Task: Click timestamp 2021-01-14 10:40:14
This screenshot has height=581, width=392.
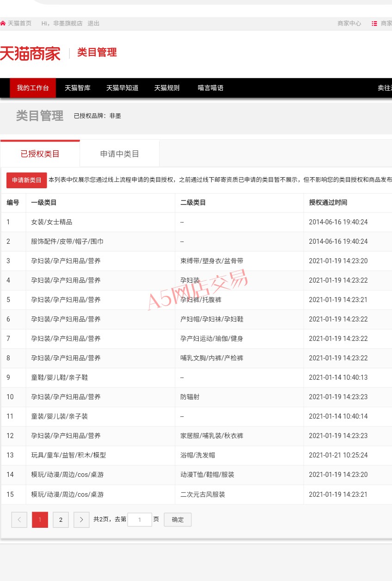Action: [338, 416]
